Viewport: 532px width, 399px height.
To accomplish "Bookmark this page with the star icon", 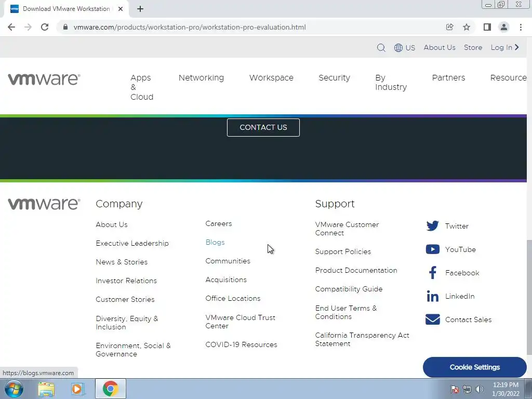I will pos(467,27).
